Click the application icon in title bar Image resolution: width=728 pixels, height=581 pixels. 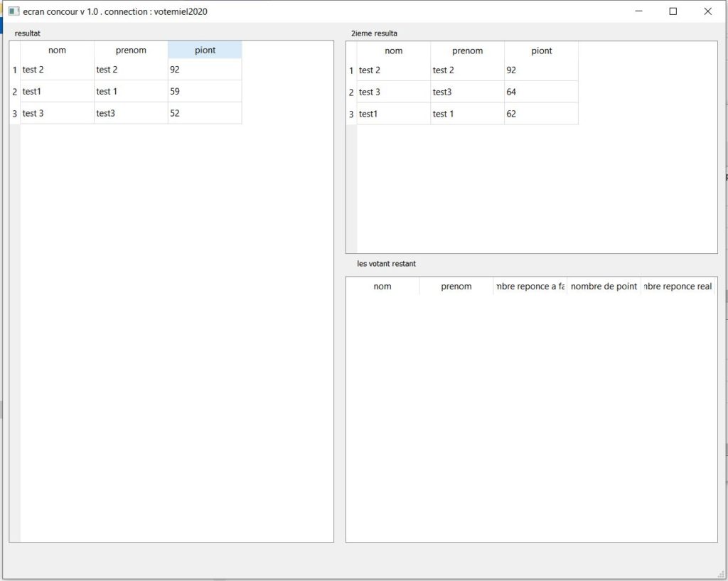pyautogui.click(x=14, y=11)
